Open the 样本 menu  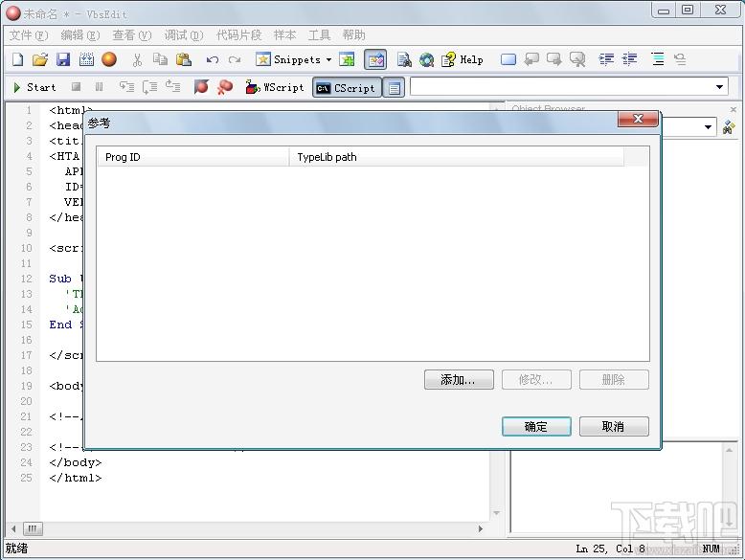point(285,35)
